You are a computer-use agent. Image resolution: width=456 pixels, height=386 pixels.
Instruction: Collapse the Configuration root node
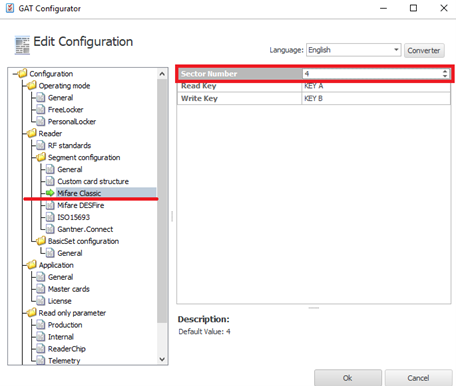pos(15,74)
